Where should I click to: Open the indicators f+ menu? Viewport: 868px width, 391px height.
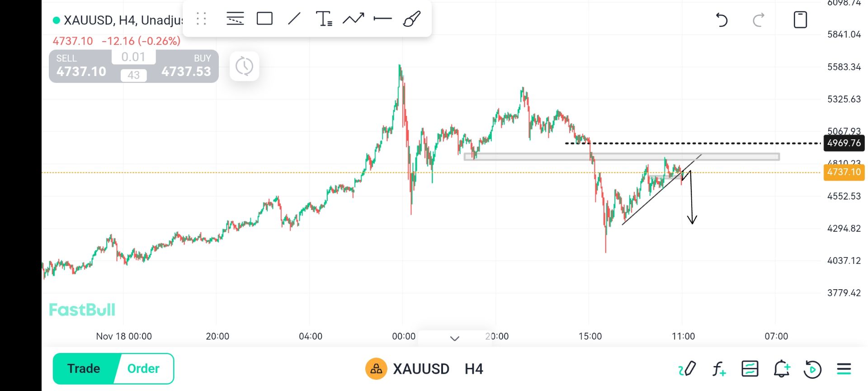[719, 369]
